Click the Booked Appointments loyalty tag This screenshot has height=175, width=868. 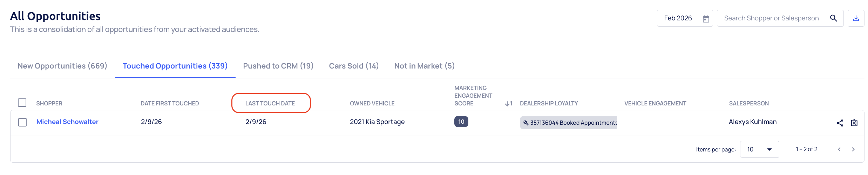(x=569, y=123)
